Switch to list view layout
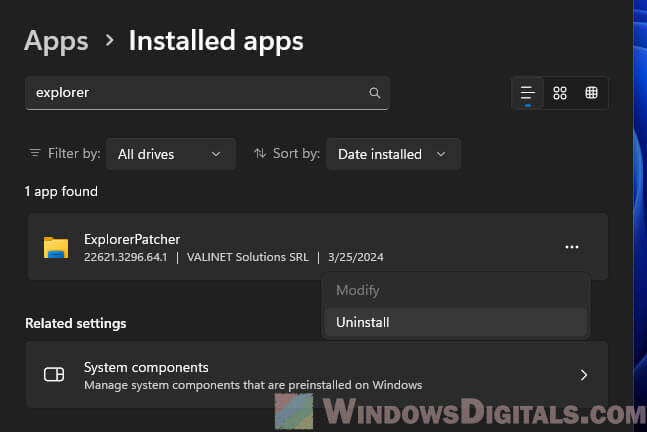647x432 pixels. coord(527,93)
